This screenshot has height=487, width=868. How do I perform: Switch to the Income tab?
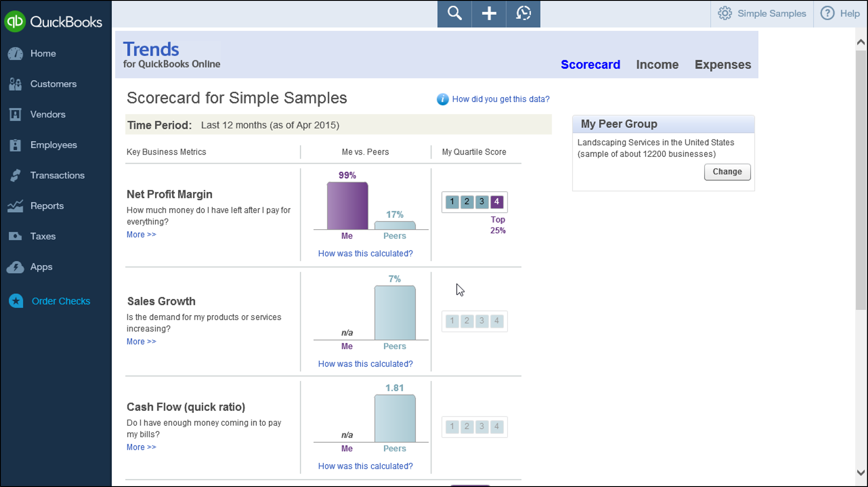tap(657, 65)
